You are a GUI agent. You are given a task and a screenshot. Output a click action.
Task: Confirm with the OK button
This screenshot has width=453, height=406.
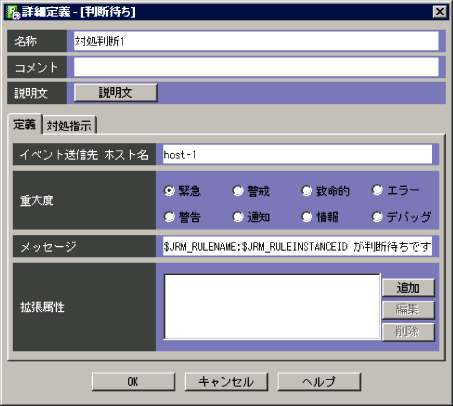tap(133, 382)
